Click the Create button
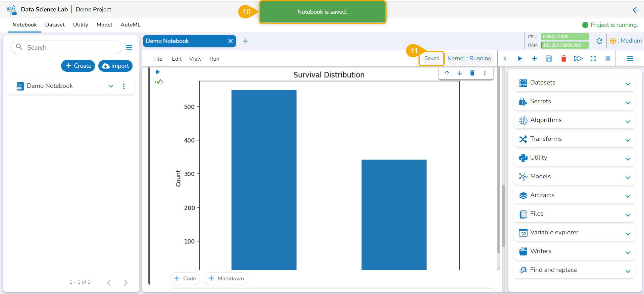Viewport: 644px width, 294px height. (78, 66)
